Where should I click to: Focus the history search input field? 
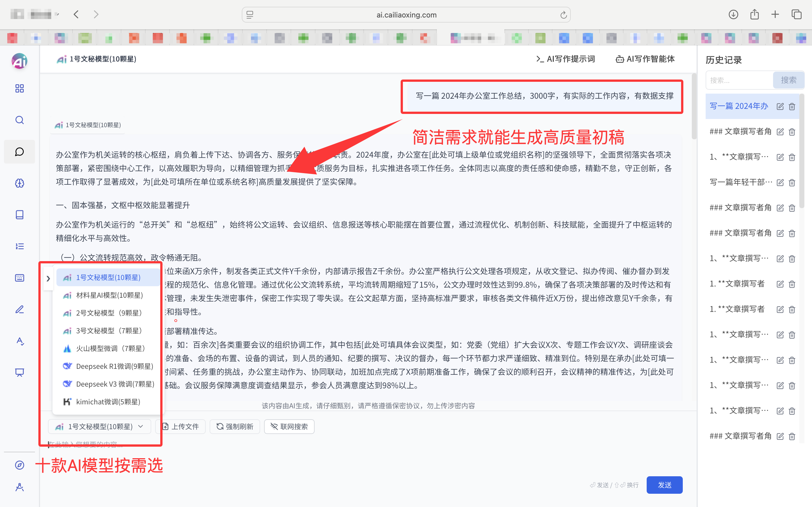coord(739,80)
